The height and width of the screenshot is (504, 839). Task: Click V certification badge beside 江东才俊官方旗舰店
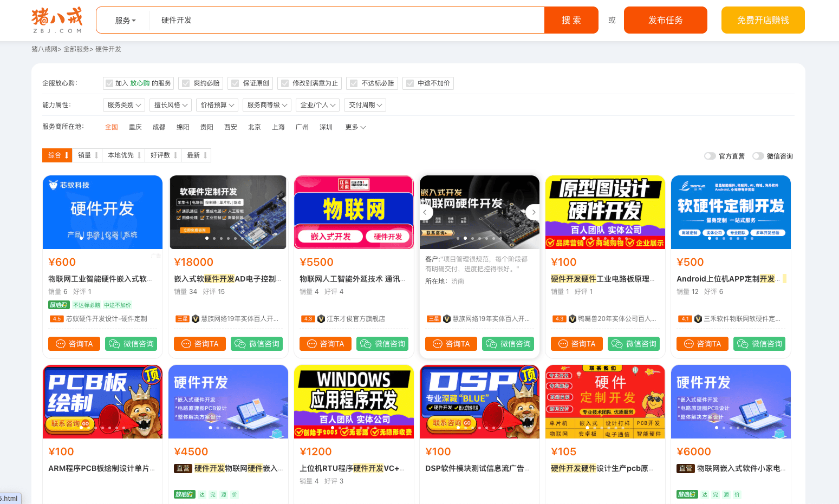pos(321,318)
